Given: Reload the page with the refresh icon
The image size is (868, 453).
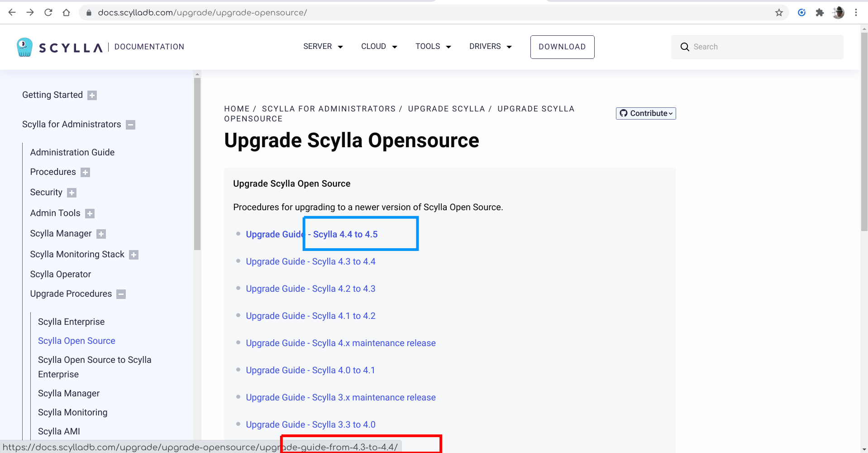Looking at the screenshot, I should click(x=48, y=12).
